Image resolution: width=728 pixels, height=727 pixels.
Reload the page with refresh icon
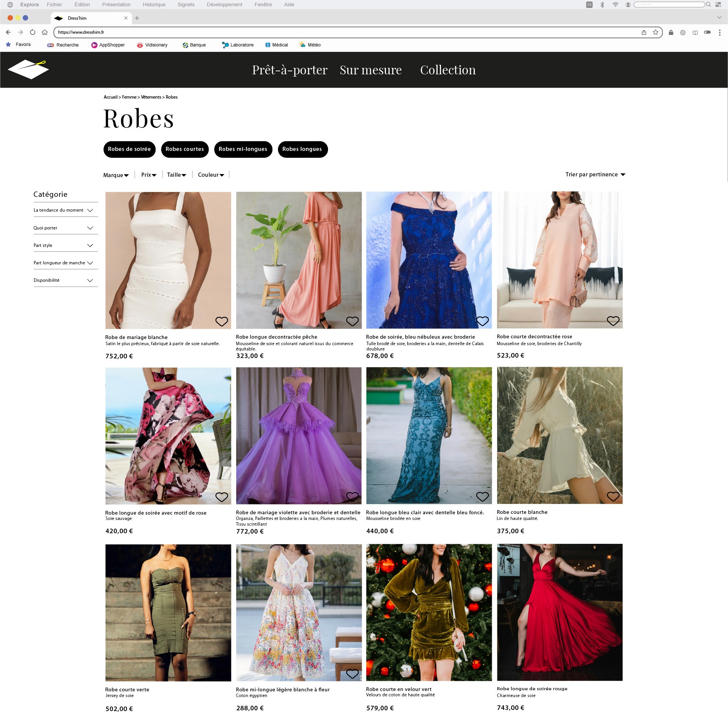click(x=33, y=32)
